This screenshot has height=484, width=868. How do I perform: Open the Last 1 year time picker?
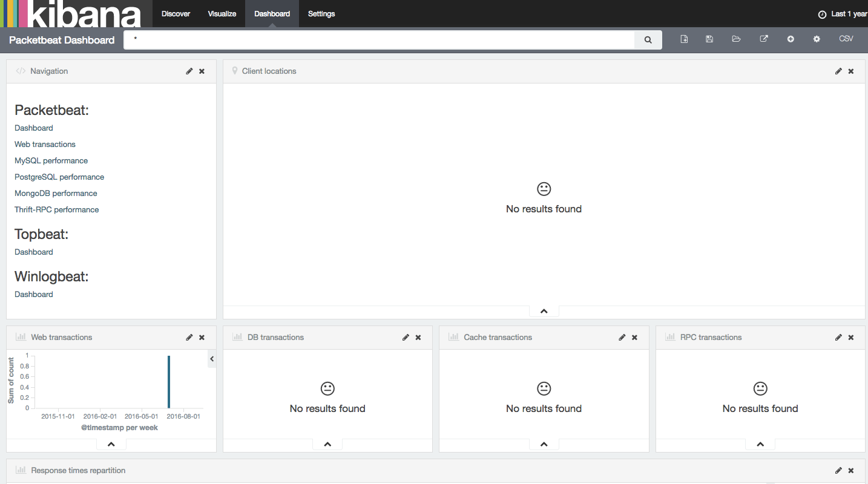point(843,14)
